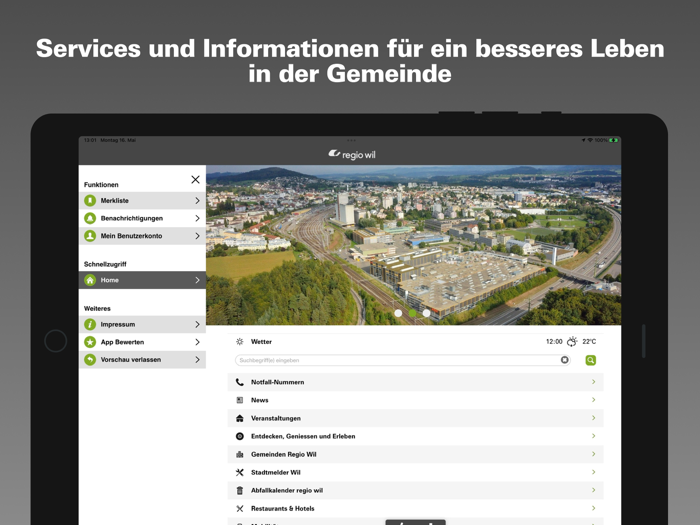Click the Suchbegriff(e) eingeben search field
700x525 pixels.
pyautogui.click(x=403, y=360)
